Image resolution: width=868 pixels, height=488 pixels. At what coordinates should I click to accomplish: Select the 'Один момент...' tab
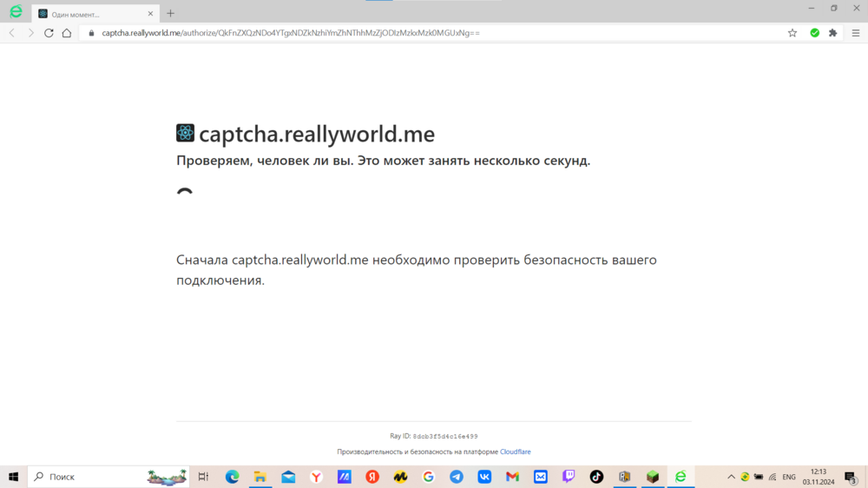(95, 14)
